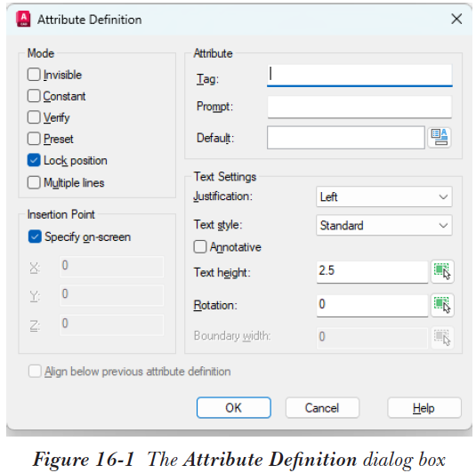Uncheck Specify on-screen insertion point

[35, 236]
